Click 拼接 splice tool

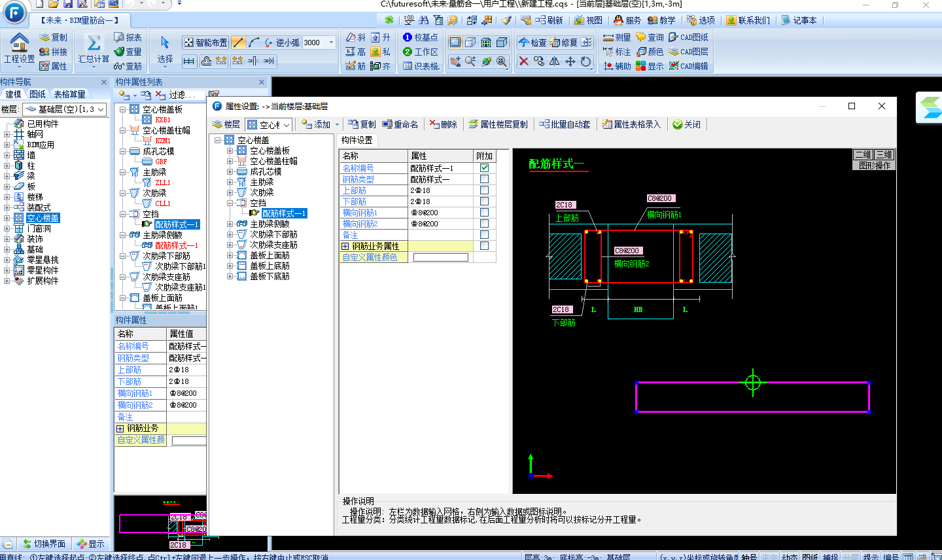(x=52, y=52)
